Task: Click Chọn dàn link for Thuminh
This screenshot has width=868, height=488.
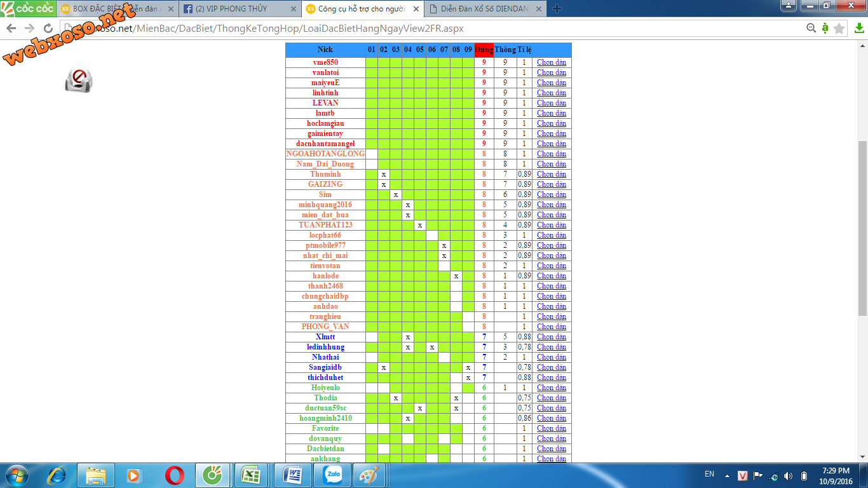Action: 551,174
